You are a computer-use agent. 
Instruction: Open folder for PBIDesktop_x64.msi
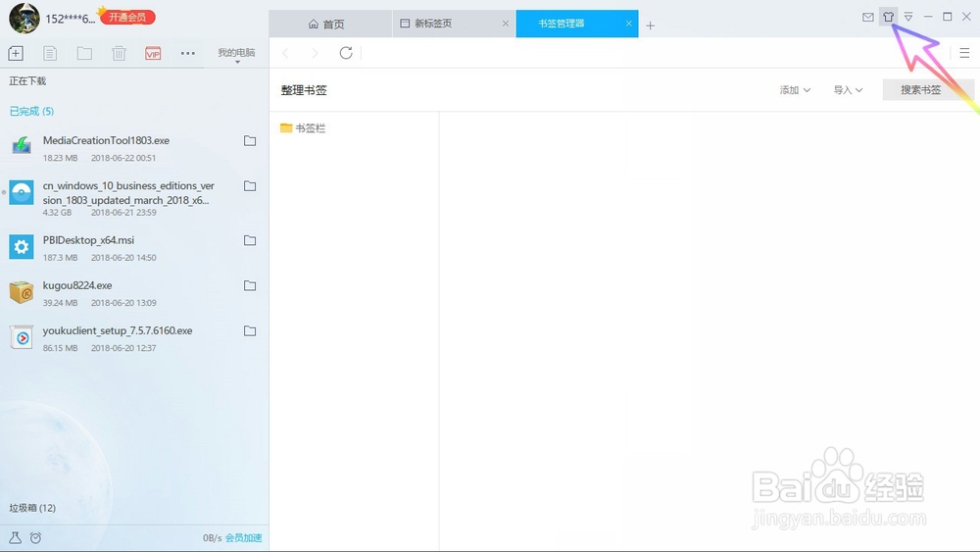pos(249,240)
